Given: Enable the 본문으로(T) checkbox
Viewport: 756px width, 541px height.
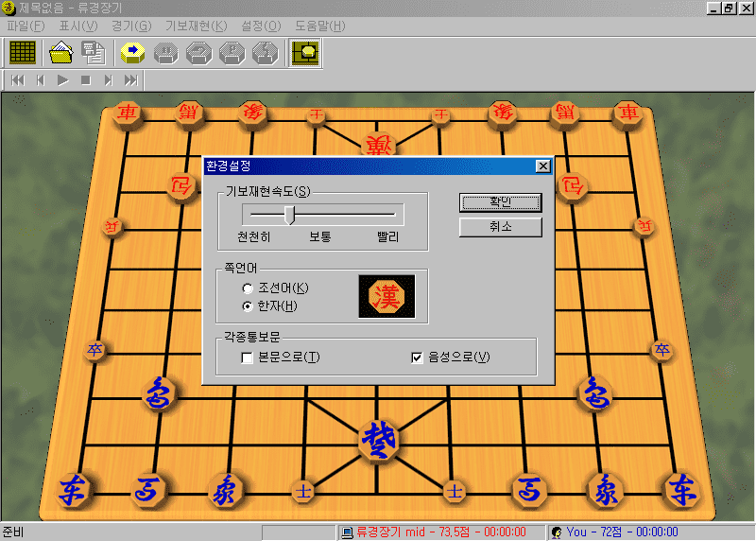Looking at the screenshot, I should pyautogui.click(x=248, y=358).
